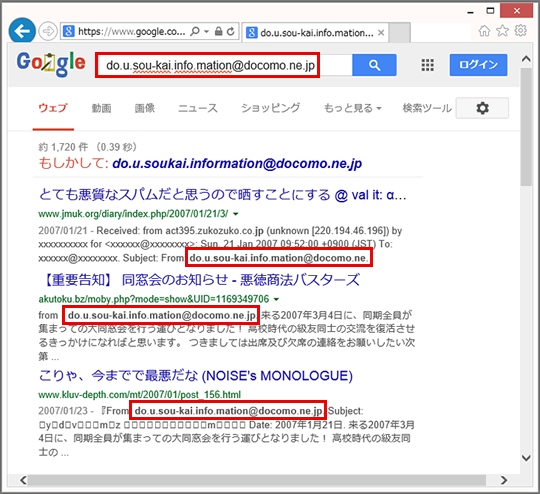Screen dimensions: 540x494
Task: Open 検索ツール options
Action: (427, 108)
